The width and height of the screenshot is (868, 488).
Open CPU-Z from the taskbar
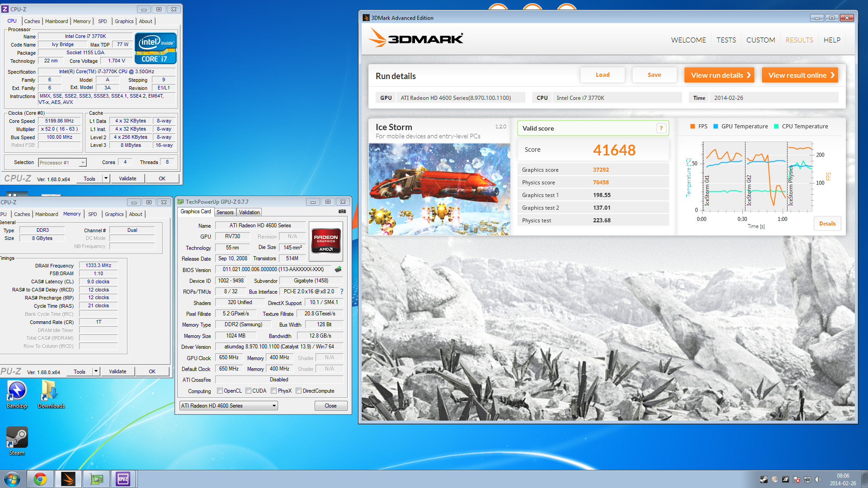pyautogui.click(x=123, y=479)
